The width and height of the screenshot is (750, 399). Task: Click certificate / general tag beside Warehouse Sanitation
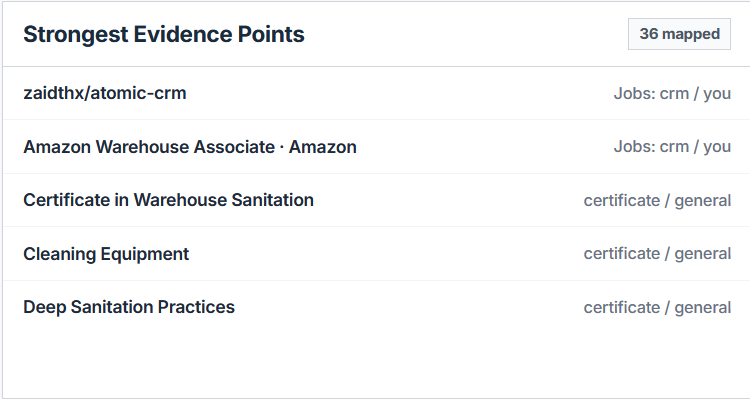[657, 200]
